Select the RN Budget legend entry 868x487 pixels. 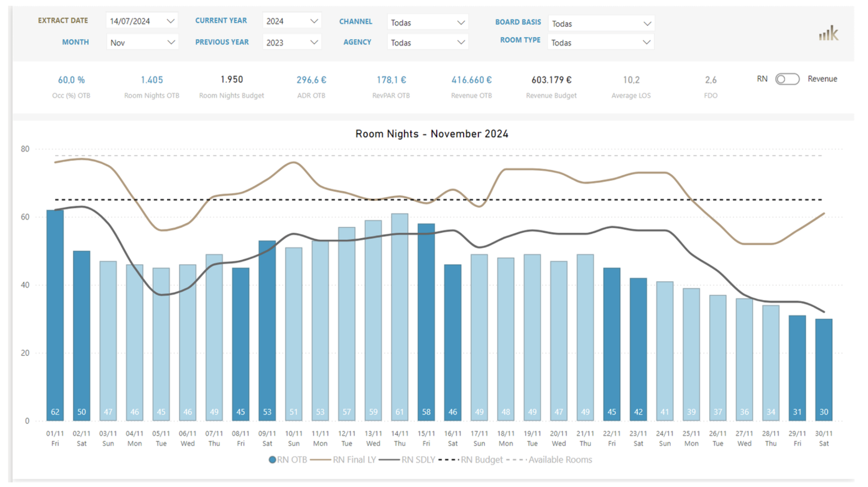coord(471,460)
